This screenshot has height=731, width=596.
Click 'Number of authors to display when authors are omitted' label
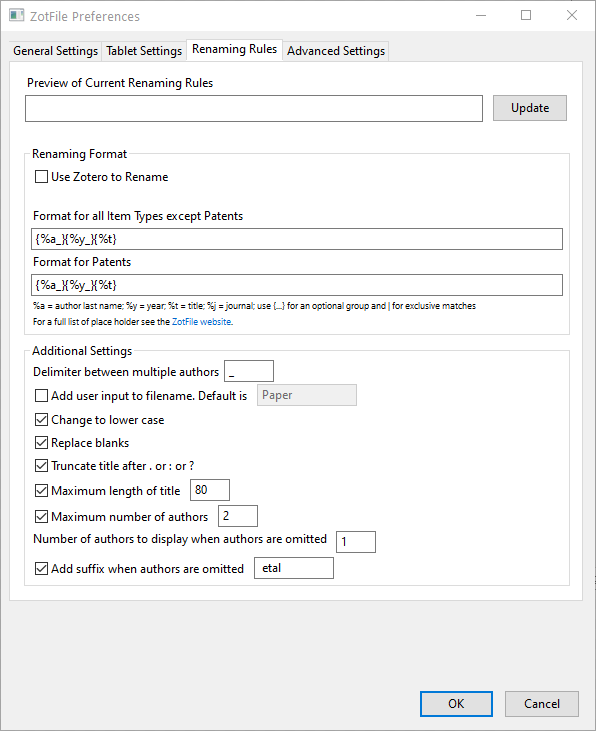pos(180,539)
